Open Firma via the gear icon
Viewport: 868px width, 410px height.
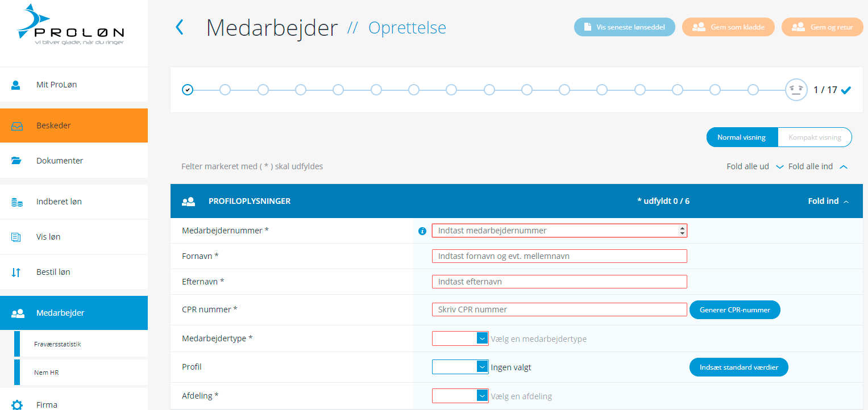click(17, 405)
